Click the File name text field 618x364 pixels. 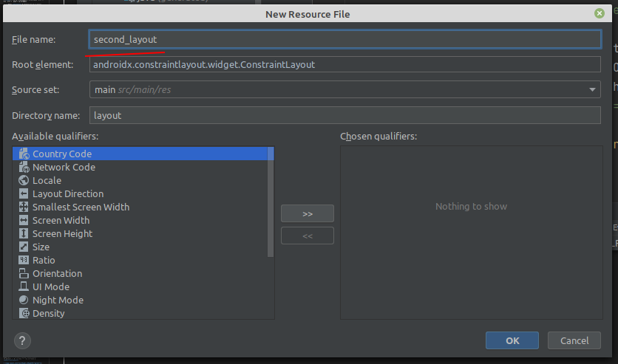tap(344, 39)
